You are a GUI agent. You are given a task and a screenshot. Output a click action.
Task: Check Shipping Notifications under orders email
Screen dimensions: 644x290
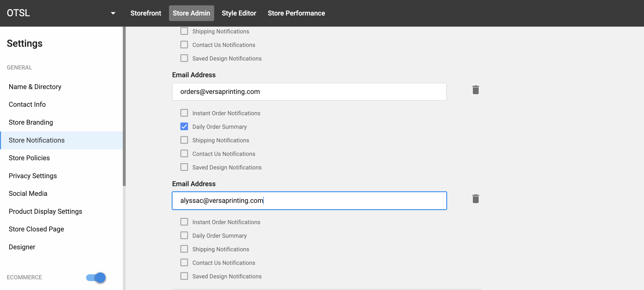(184, 140)
